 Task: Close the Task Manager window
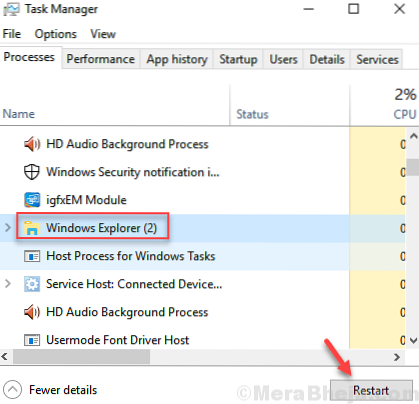[399, 9]
